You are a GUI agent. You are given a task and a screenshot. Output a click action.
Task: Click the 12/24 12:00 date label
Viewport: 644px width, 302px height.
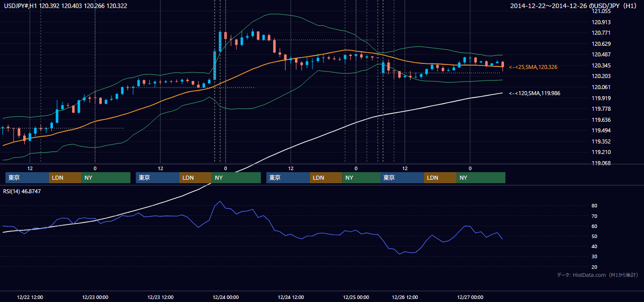[291, 297]
